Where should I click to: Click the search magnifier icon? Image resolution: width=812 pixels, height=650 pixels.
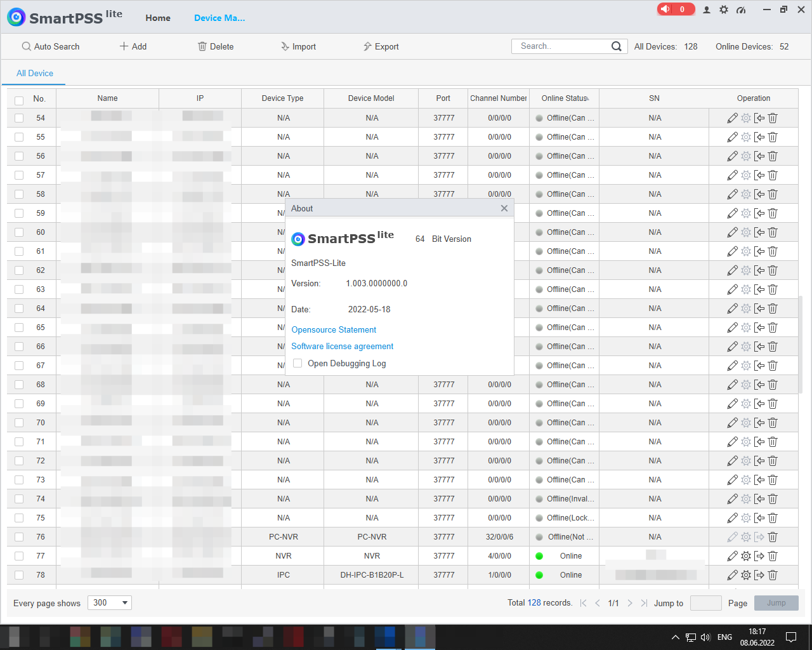[x=616, y=46]
